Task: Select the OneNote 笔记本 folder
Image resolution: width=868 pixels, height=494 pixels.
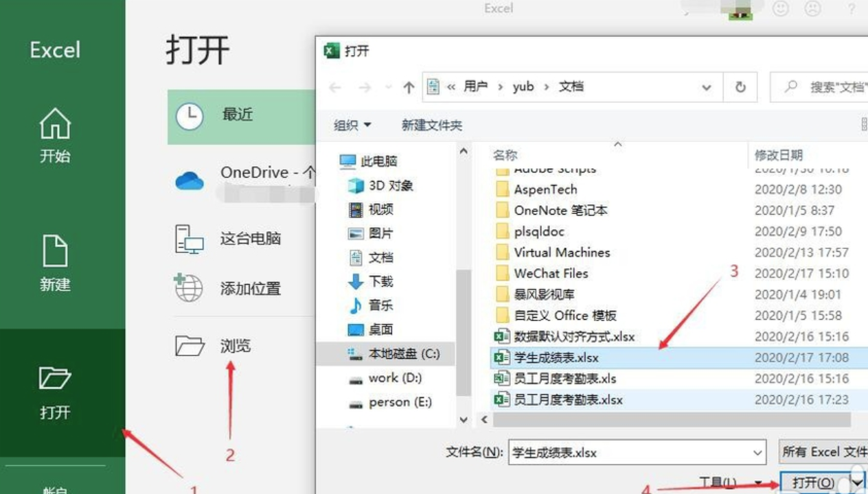Action: click(x=551, y=211)
